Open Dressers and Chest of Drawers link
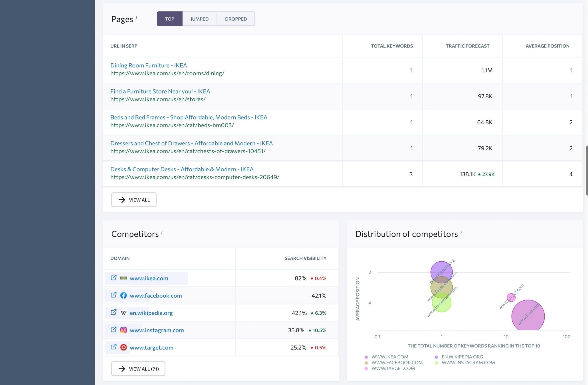 coord(192,143)
